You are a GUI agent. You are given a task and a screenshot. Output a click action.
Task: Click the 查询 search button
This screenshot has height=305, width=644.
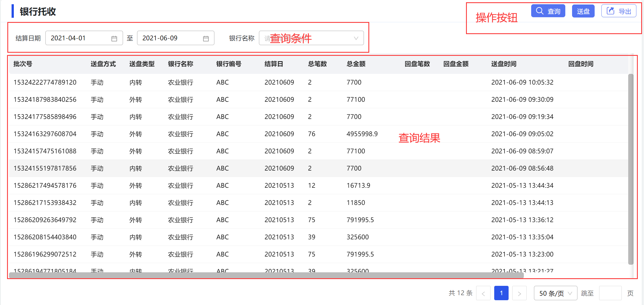pos(548,11)
